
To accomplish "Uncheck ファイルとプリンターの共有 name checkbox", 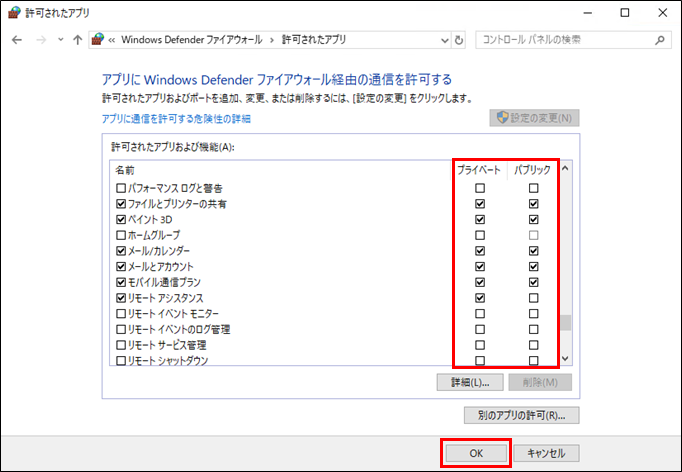I will [x=121, y=204].
